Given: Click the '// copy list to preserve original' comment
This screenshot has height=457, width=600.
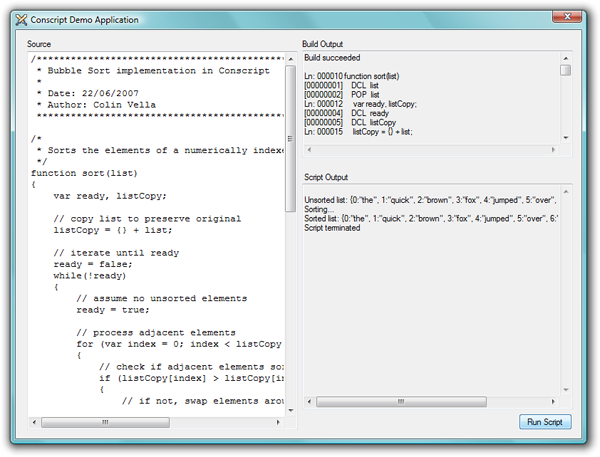Looking at the screenshot, I should (147, 219).
